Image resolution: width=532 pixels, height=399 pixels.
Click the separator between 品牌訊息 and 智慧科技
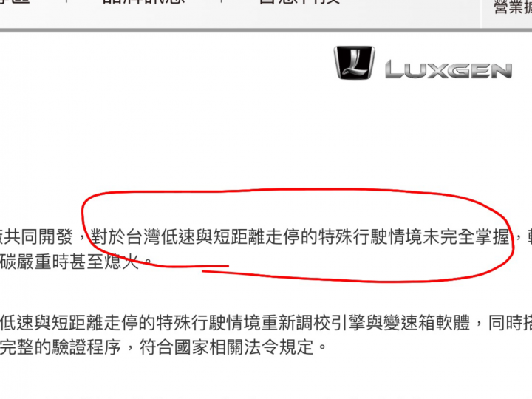coord(221,1)
